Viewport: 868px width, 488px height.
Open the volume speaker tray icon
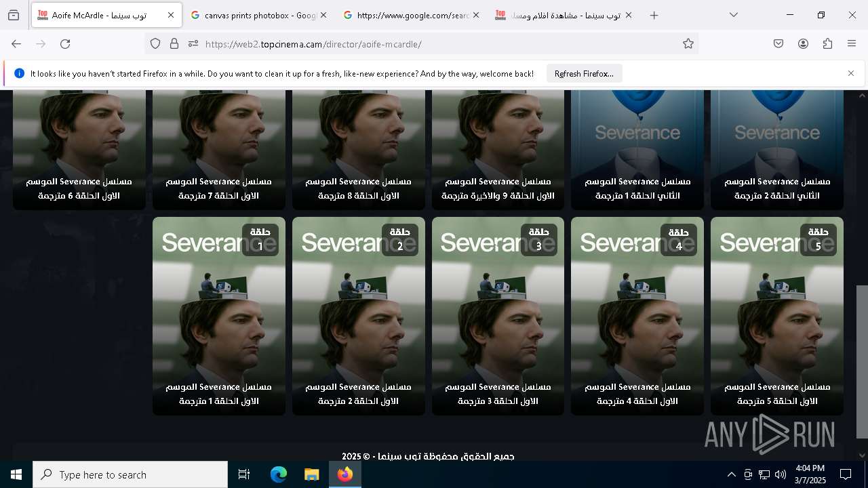coord(781,474)
